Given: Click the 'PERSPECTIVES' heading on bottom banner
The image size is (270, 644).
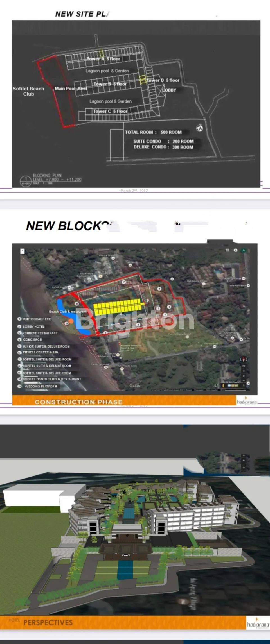Looking at the screenshot, I should pyautogui.click(x=48, y=623).
